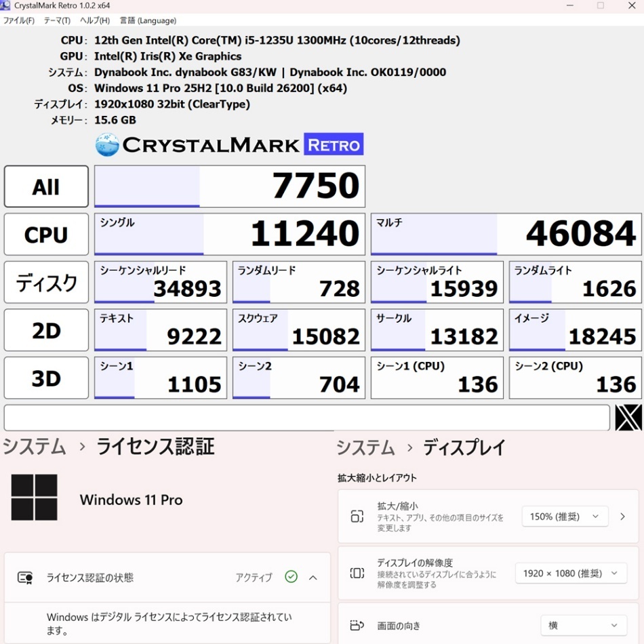Click the イメージ score 18245

coord(575,330)
